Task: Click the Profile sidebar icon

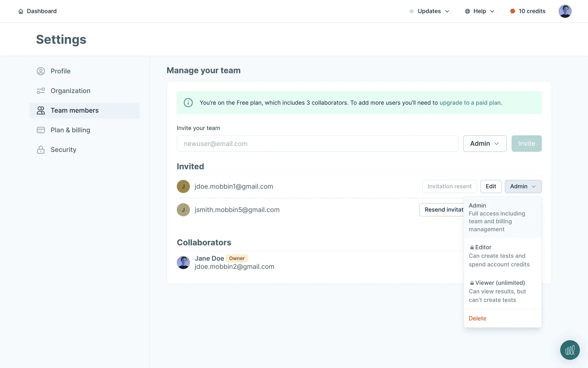Action: pos(41,71)
